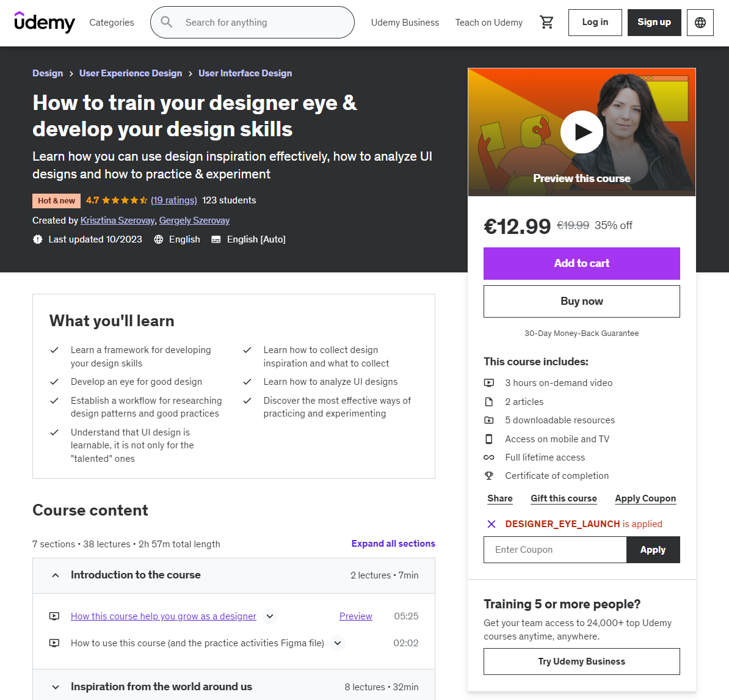The width and height of the screenshot is (729, 700).
Task: Click the lifetime access infinity icon
Action: pos(488,458)
